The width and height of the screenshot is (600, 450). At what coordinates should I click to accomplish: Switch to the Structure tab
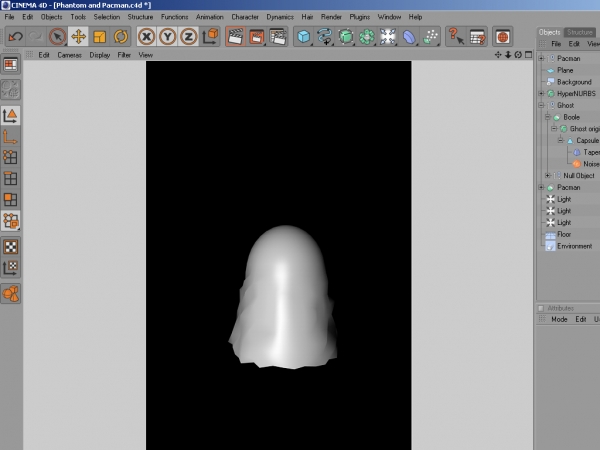[580, 33]
